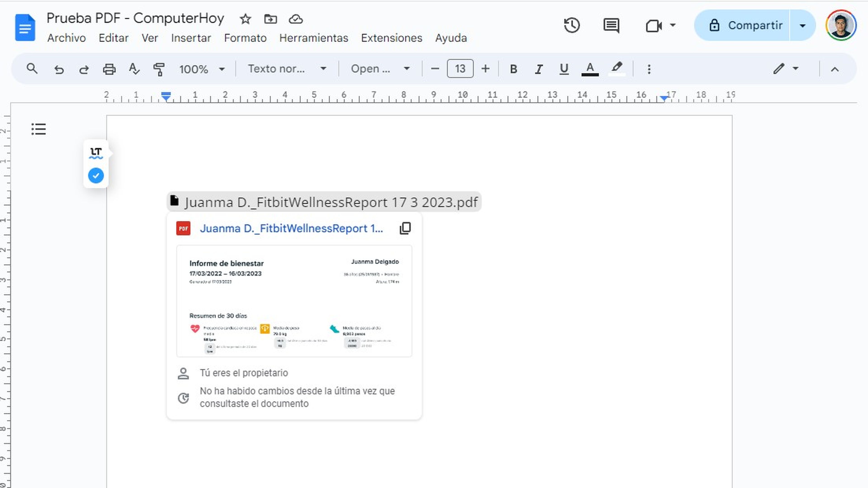Decrease font size with minus
868x488 pixels.
click(x=435, y=69)
